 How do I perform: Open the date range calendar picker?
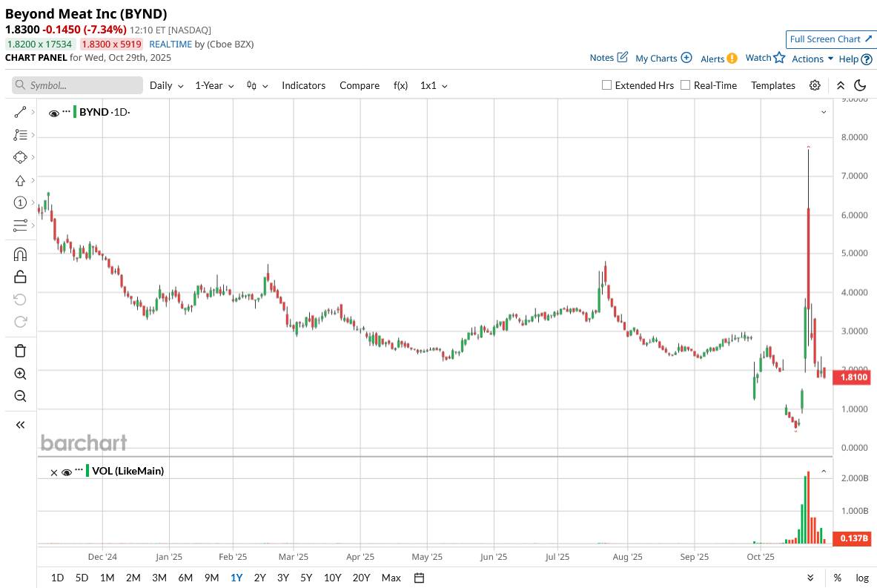(x=419, y=578)
